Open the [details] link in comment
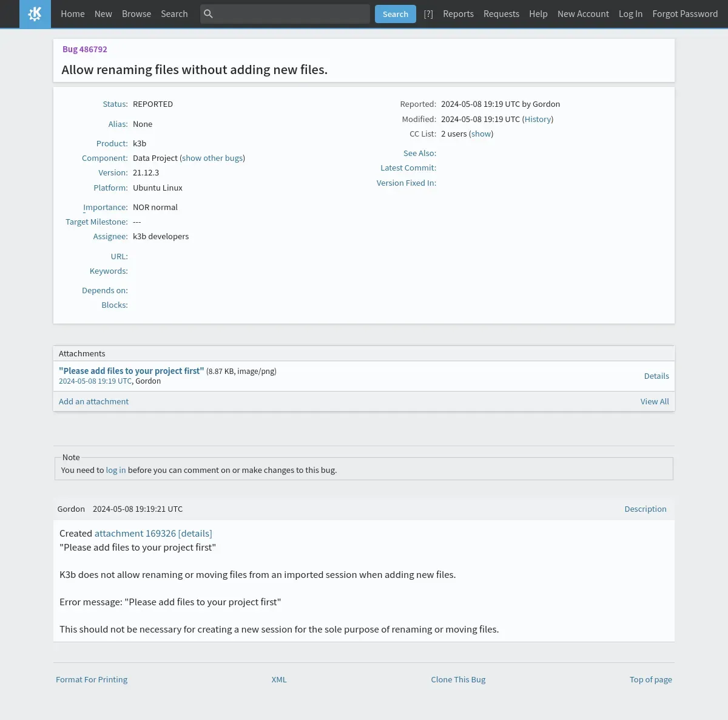 pyautogui.click(x=195, y=534)
